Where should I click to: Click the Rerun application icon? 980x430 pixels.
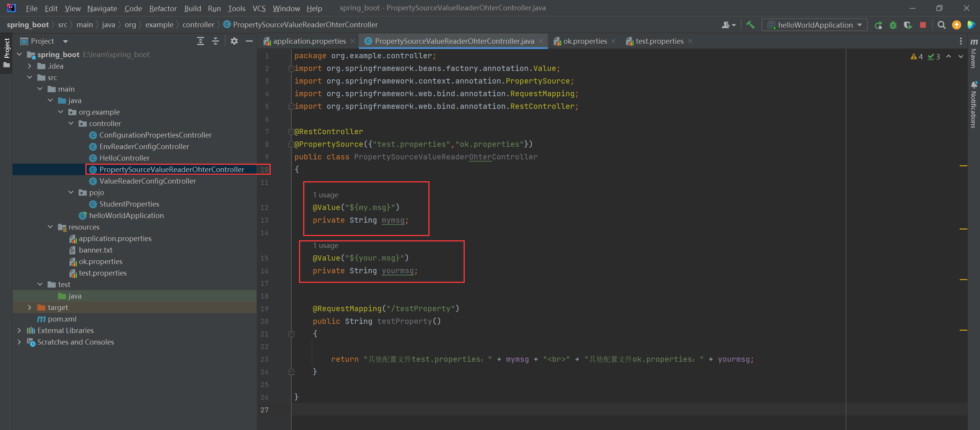pos(879,25)
